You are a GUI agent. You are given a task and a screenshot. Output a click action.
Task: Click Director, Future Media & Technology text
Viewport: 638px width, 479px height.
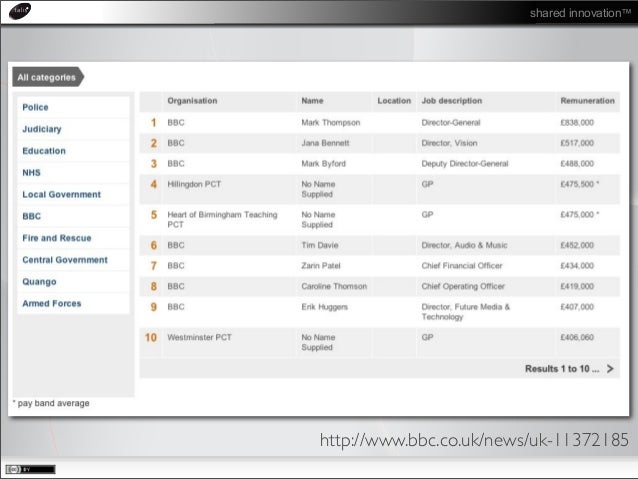(465, 312)
